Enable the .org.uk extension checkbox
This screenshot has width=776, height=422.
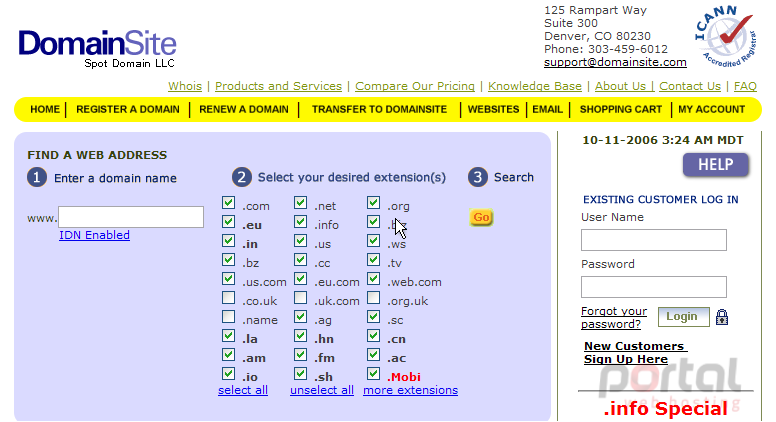click(x=374, y=297)
